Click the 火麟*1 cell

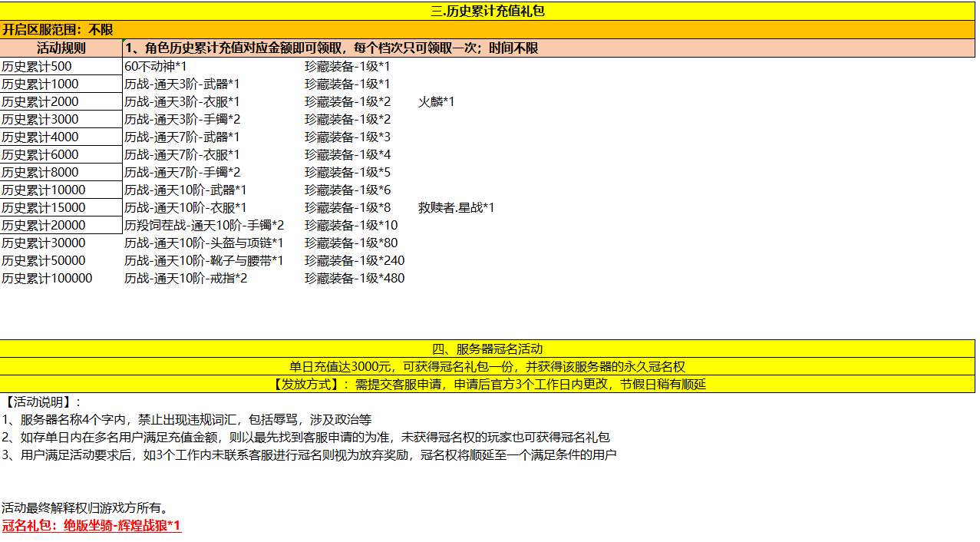coord(436,101)
